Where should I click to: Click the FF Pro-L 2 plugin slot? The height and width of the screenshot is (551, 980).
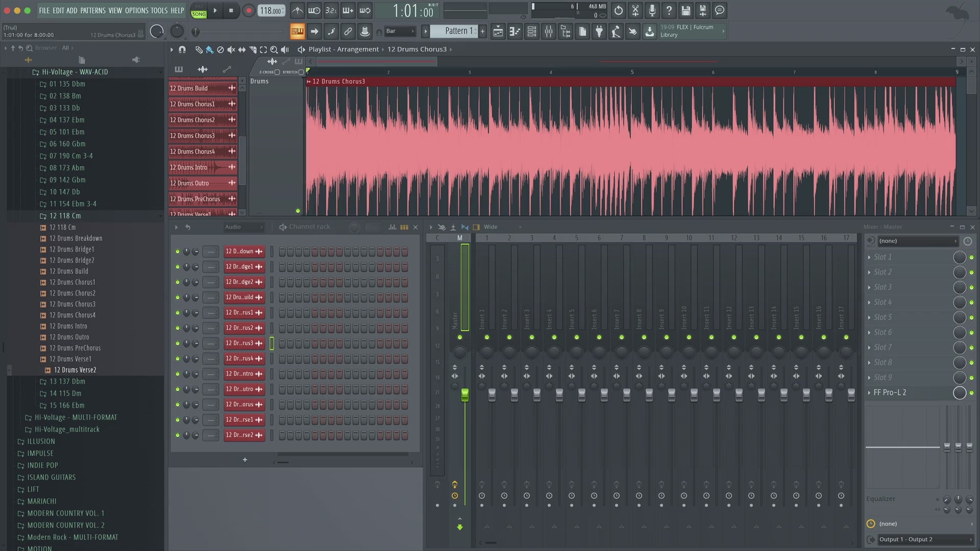890,392
